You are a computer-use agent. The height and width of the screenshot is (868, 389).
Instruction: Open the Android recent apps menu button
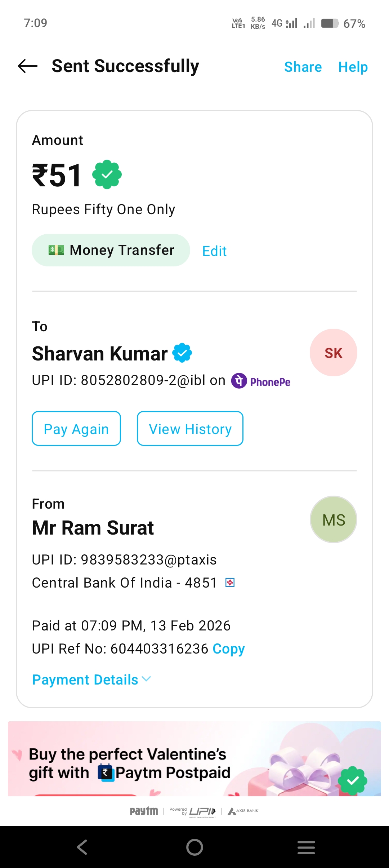[306, 847]
